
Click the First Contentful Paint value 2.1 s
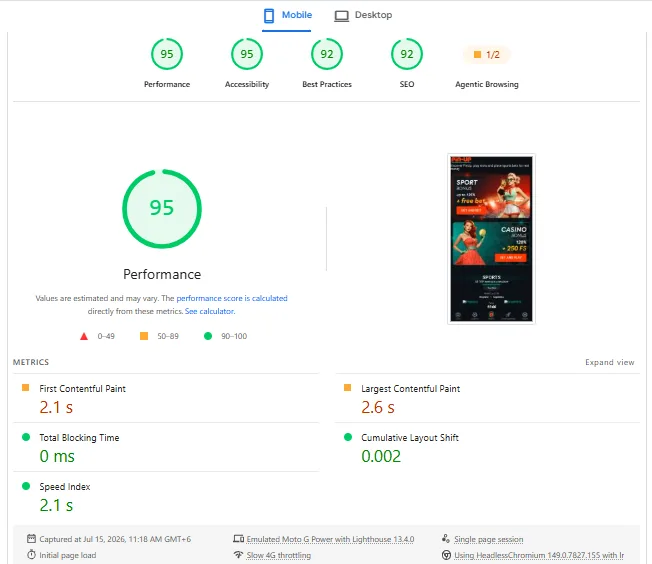pyautogui.click(x=56, y=407)
